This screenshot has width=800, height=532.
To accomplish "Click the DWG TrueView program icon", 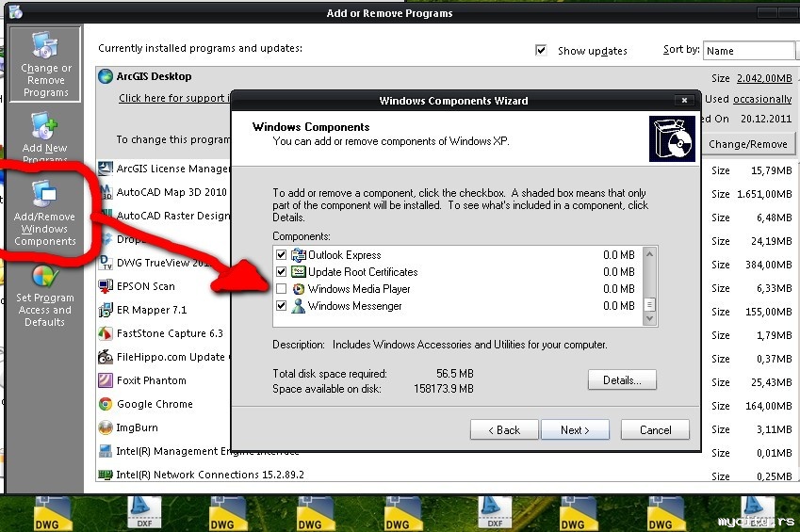I will point(106,262).
